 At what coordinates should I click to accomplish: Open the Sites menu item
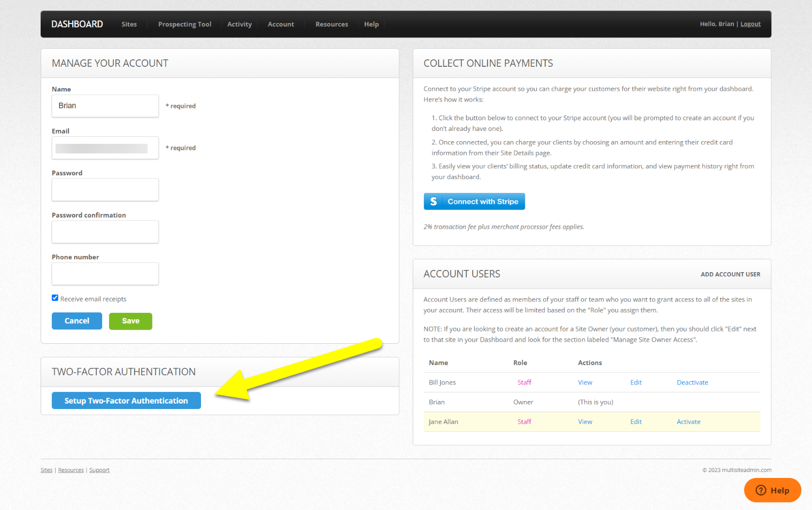(129, 24)
